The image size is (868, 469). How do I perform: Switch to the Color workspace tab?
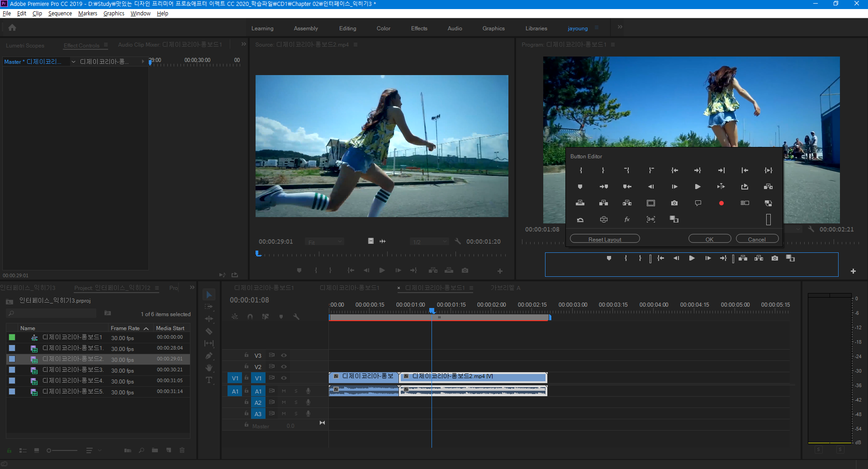[383, 28]
